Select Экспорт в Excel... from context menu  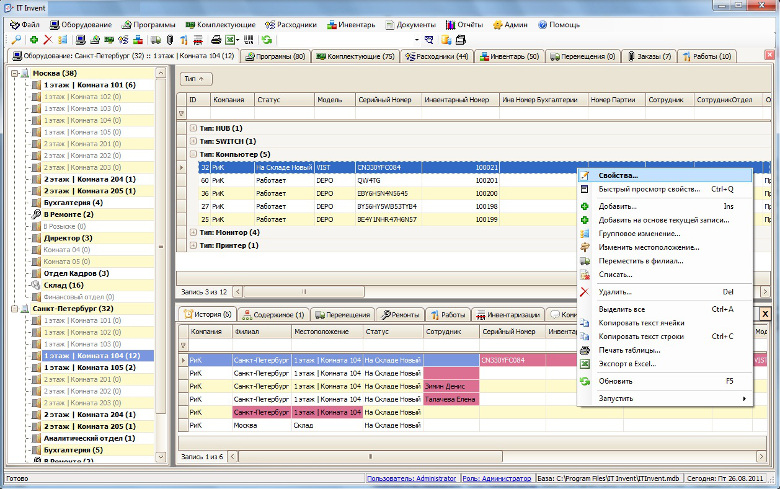click(x=627, y=363)
